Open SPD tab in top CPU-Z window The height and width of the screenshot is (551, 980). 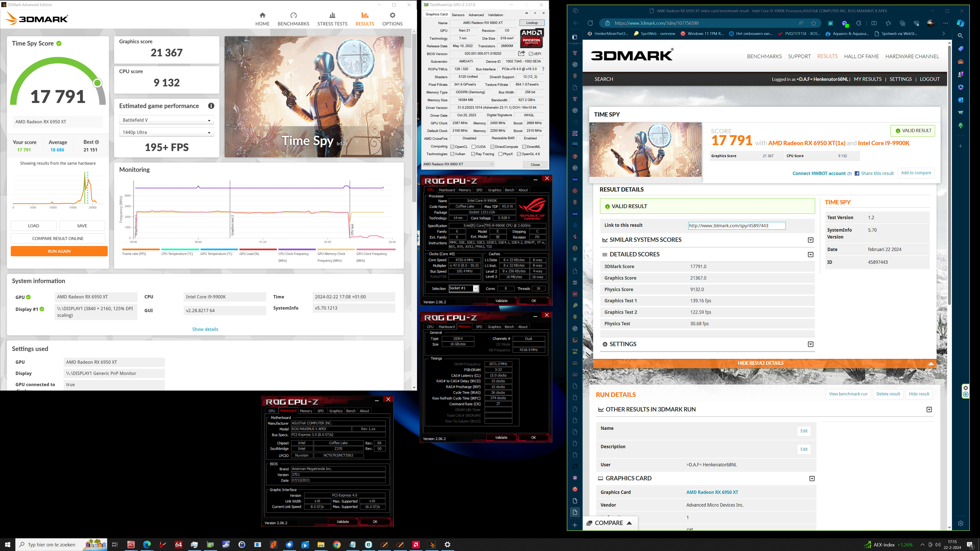(x=479, y=190)
